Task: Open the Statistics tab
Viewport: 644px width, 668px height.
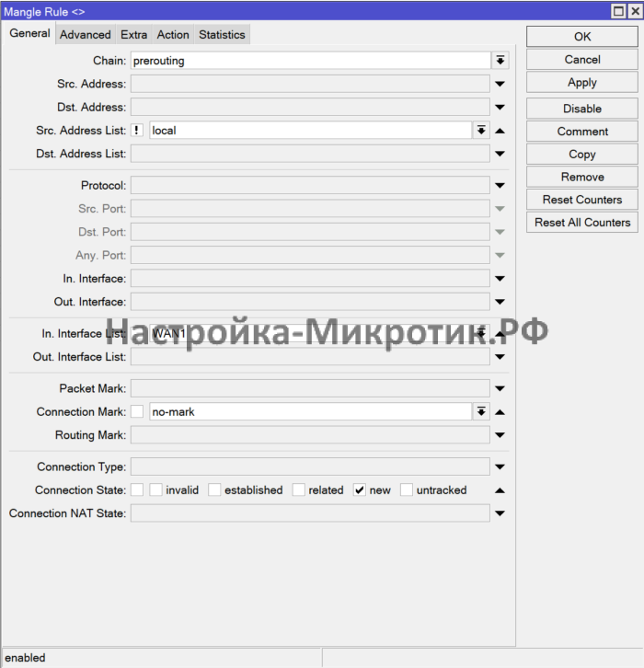Action: click(x=222, y=35)
